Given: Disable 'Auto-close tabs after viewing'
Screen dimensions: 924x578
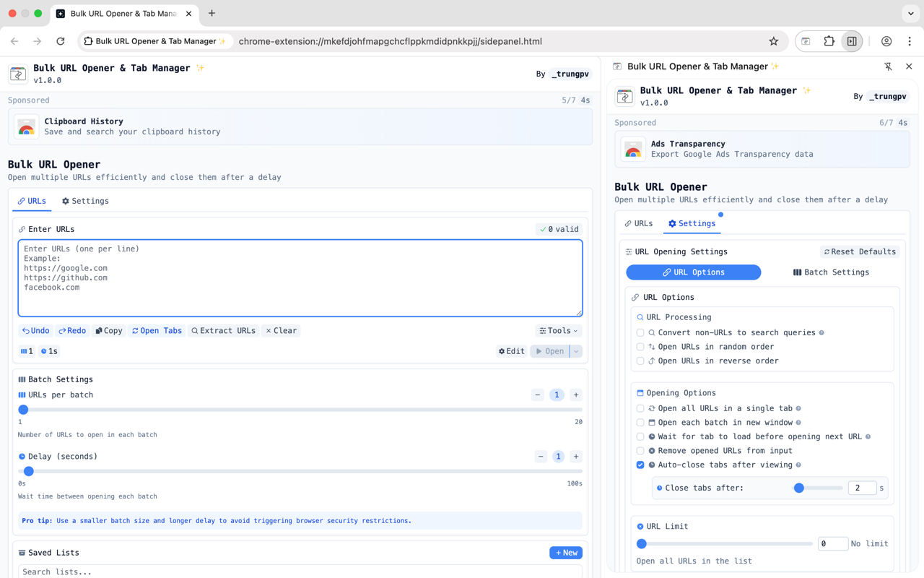Looking at the screenshot, I should point(640,465).
